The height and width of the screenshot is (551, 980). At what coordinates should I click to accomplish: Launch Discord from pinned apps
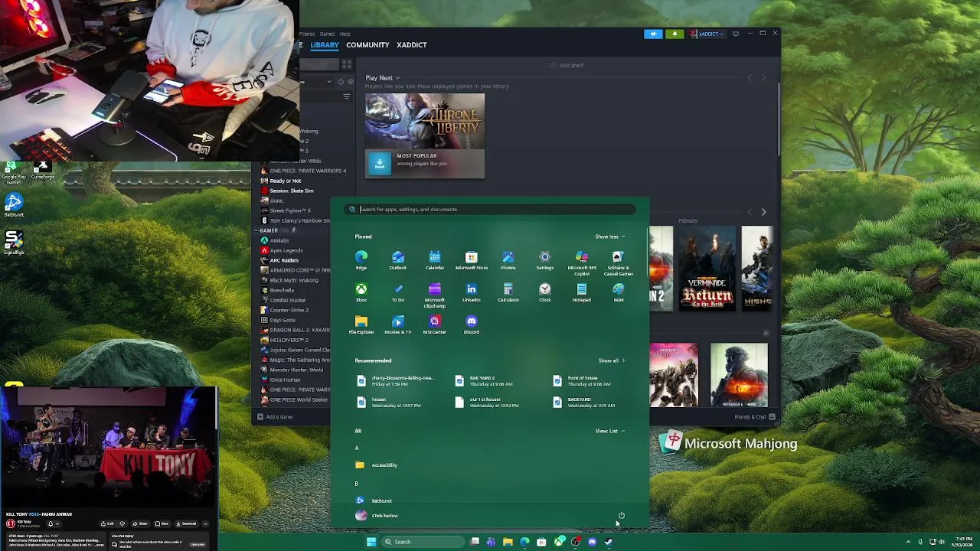[472, 324]
